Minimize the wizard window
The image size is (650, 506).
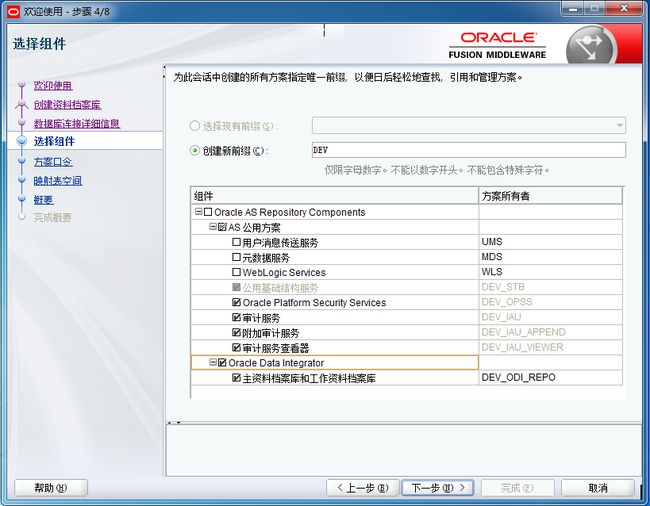[572, 9]
